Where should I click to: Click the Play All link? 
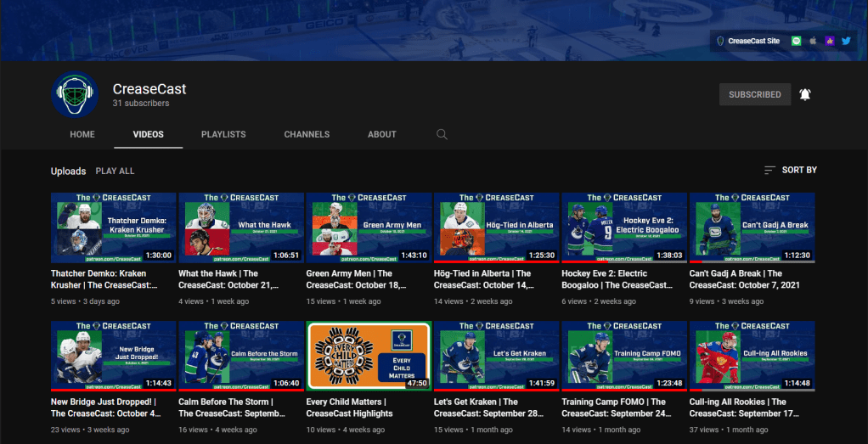115,171
